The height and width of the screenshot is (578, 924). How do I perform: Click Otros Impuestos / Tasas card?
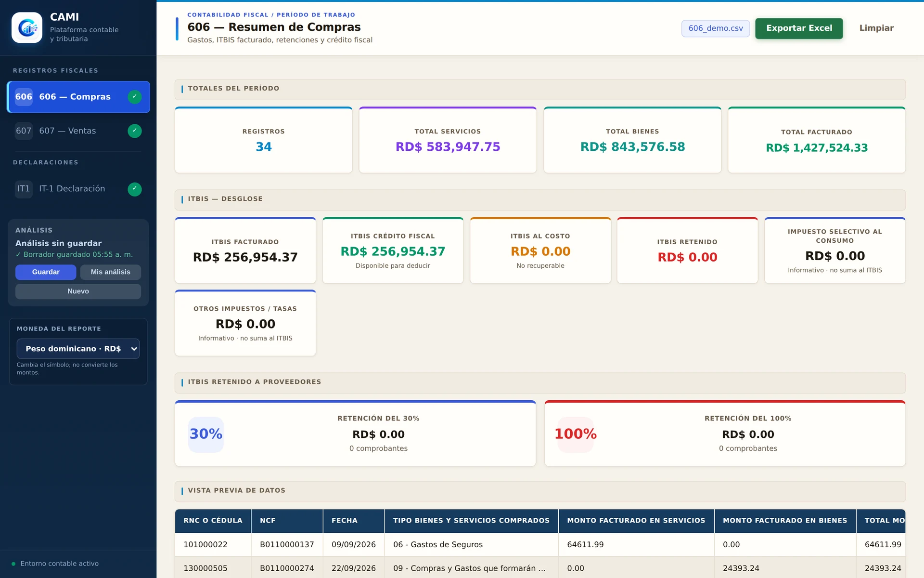[245, 323]
